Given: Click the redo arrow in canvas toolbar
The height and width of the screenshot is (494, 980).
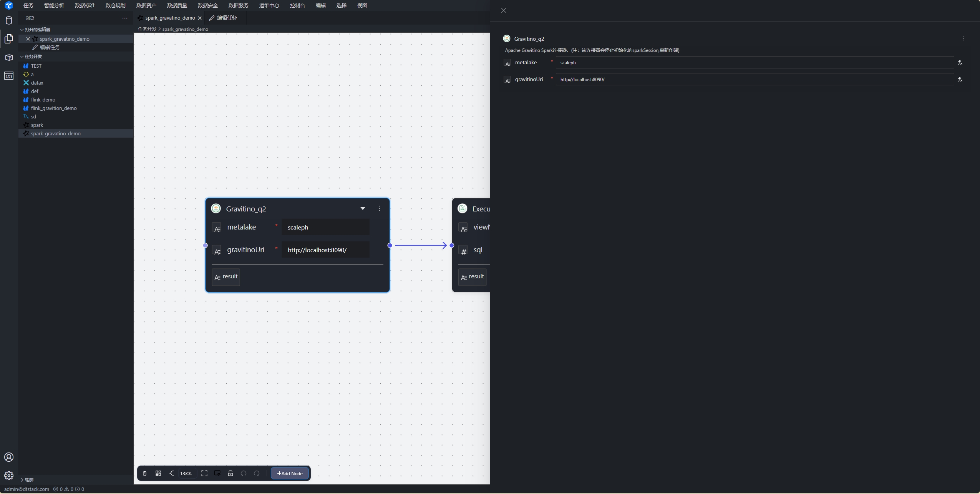Looking at the screenshot, I should point(257,473).
